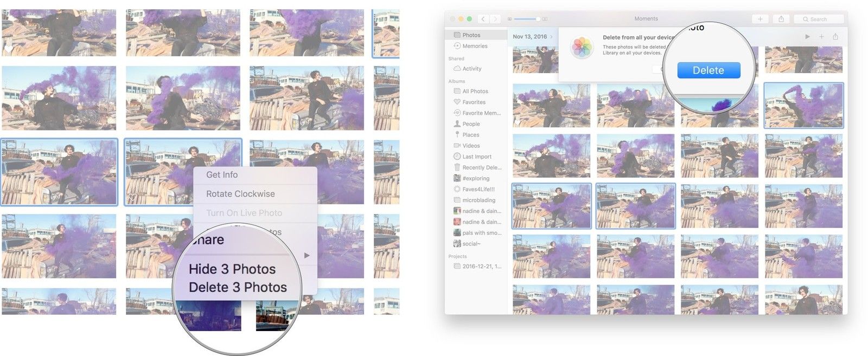Open the Last Import clock album
Screen dimensions: 868x356
(x=476, y=157)
